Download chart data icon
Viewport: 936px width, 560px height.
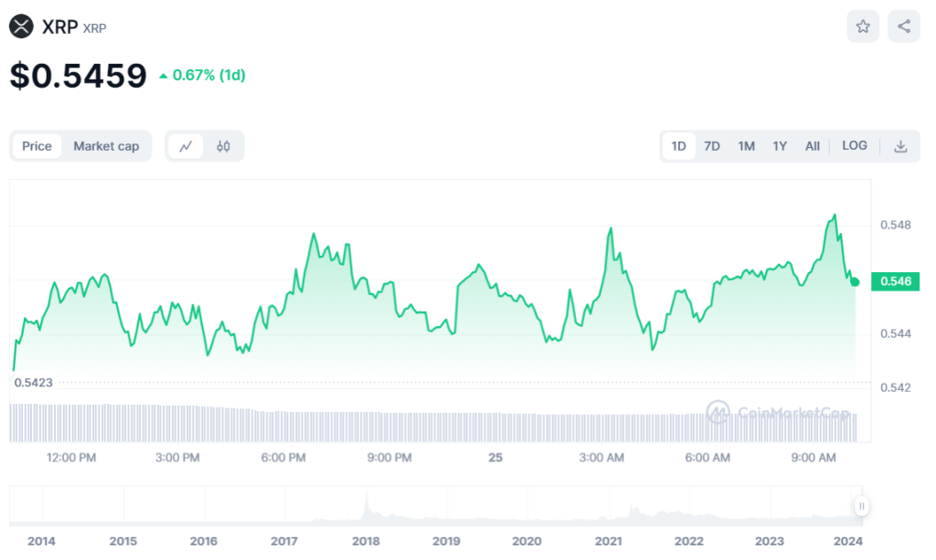(x=900, y=146)
